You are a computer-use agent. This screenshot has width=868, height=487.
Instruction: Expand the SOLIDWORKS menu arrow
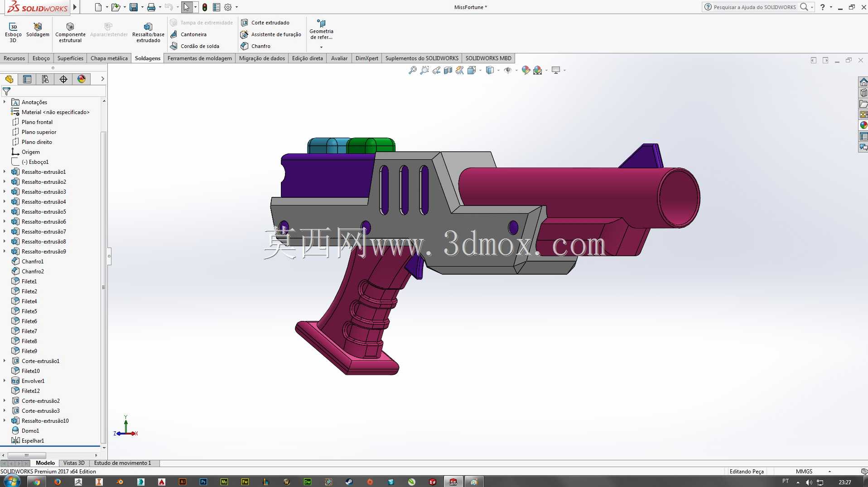75,7
